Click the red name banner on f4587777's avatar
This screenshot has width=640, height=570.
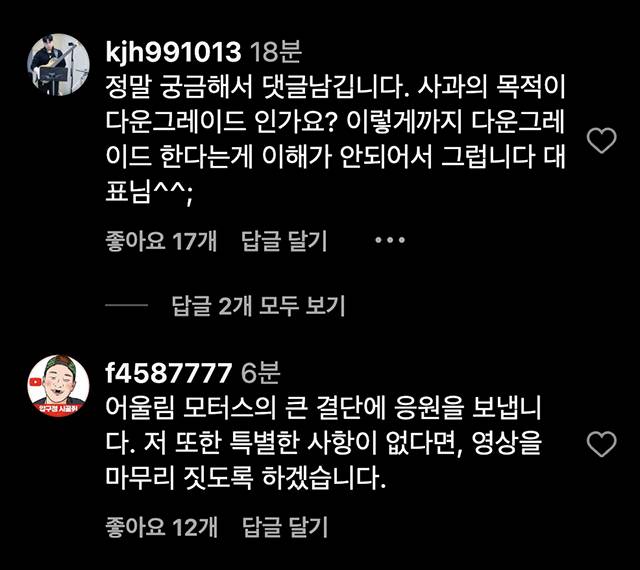[58, 409]
